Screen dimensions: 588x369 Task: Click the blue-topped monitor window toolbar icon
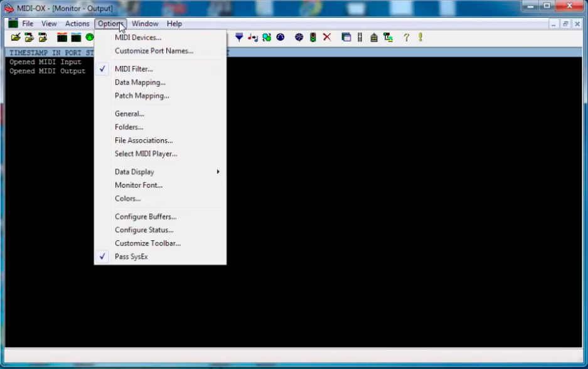tap(76, 37)
